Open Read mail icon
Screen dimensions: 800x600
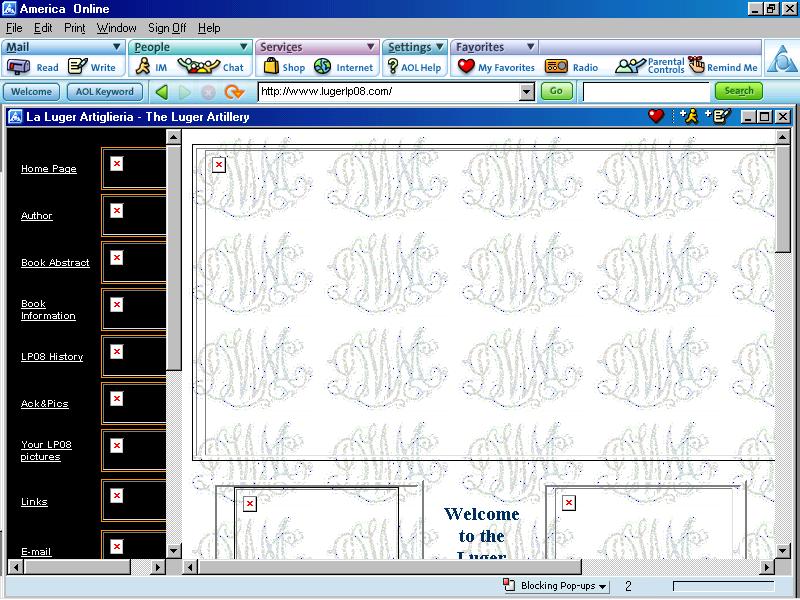18,67
